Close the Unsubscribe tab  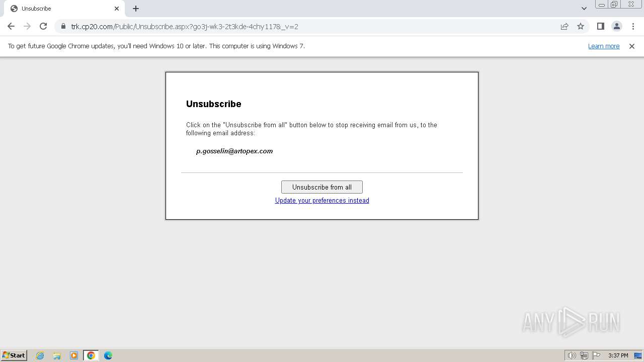point(117,9)
